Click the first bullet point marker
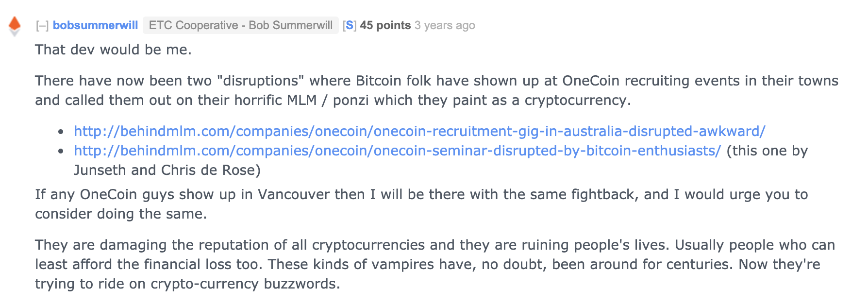Screen dimensions: 868x306 [x=61, y=132]
